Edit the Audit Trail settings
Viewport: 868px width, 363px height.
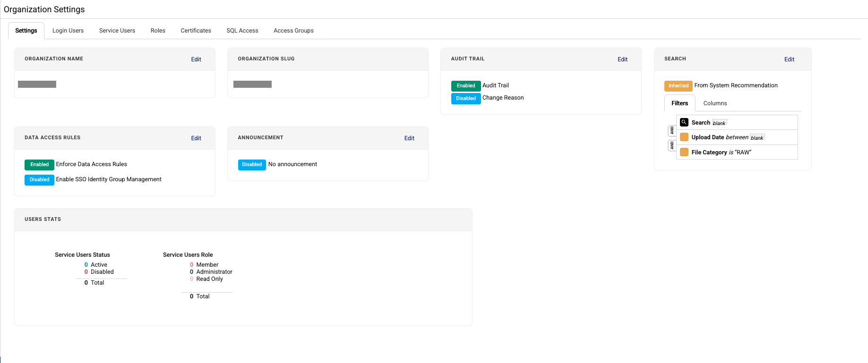click(622, 59)
